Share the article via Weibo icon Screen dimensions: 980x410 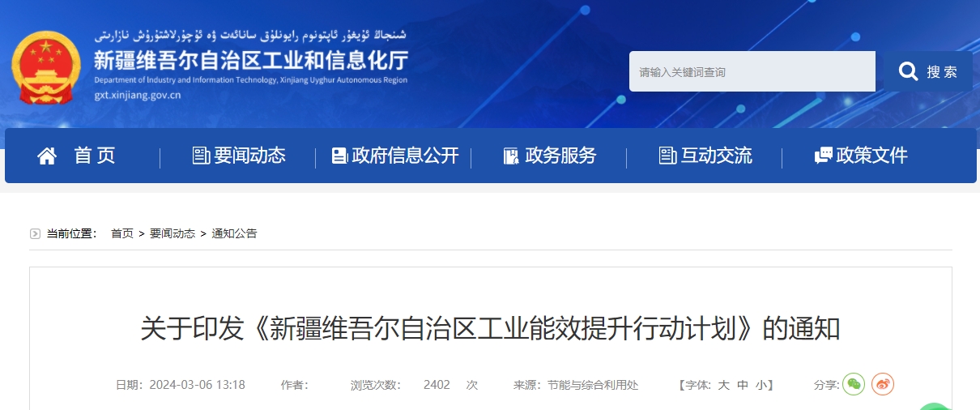883,384
